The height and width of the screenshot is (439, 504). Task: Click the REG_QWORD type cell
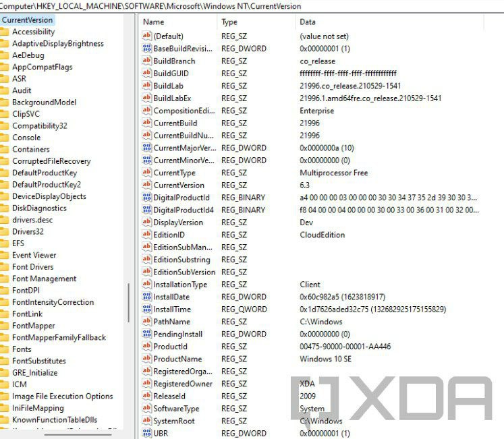click(x=244, y=309)
